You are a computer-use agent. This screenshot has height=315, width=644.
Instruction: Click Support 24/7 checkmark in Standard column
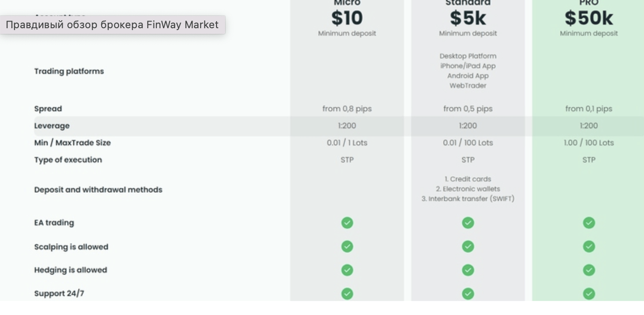point(468,294)
